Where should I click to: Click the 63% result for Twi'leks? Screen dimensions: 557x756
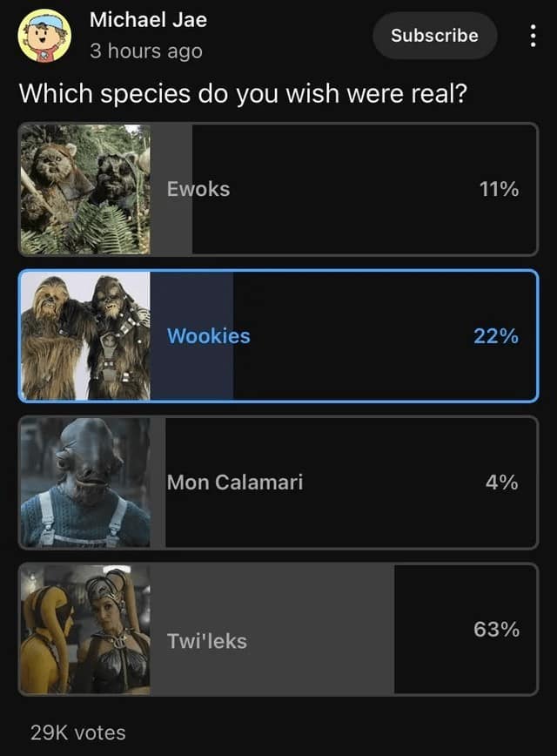pos(496,629)
